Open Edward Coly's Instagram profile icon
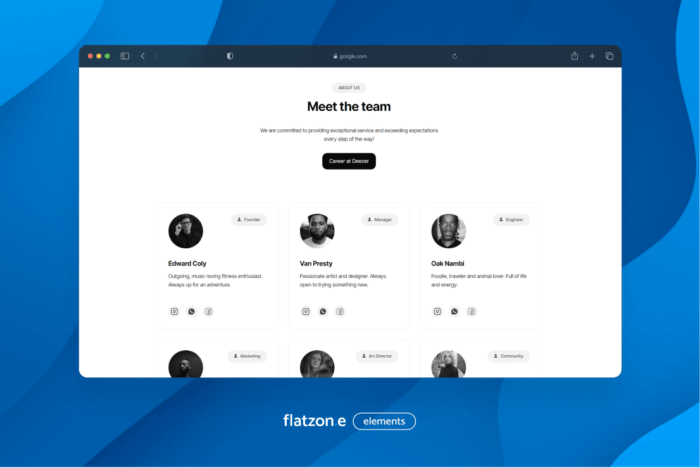700x468 pixels. tap(174, 311)
